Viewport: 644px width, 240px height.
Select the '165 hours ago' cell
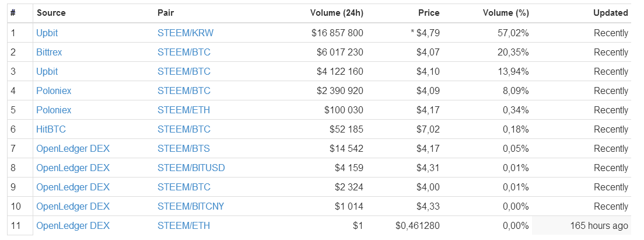(x=599, y=225)
